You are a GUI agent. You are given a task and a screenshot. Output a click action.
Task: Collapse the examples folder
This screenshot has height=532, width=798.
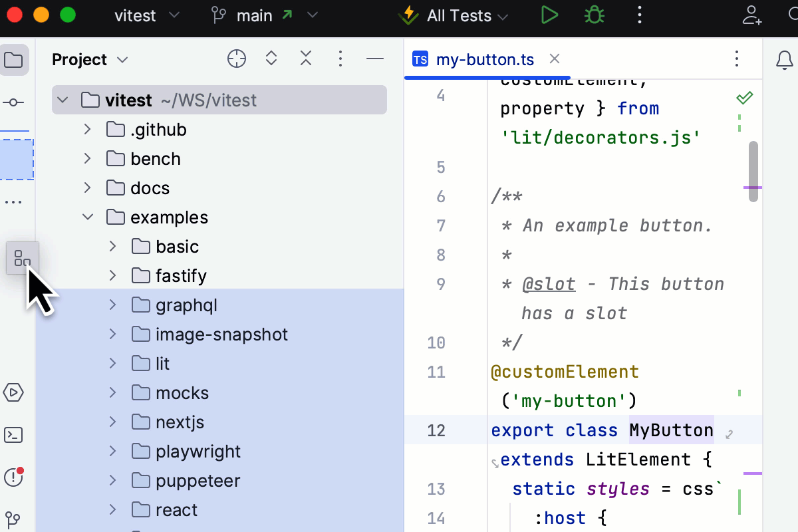click(x=87, y=217)
